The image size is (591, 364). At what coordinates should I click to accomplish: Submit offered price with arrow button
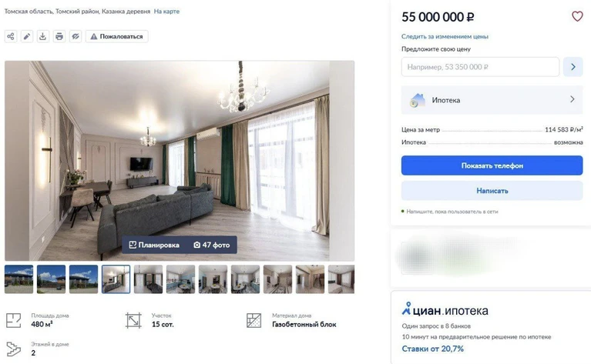573,67
